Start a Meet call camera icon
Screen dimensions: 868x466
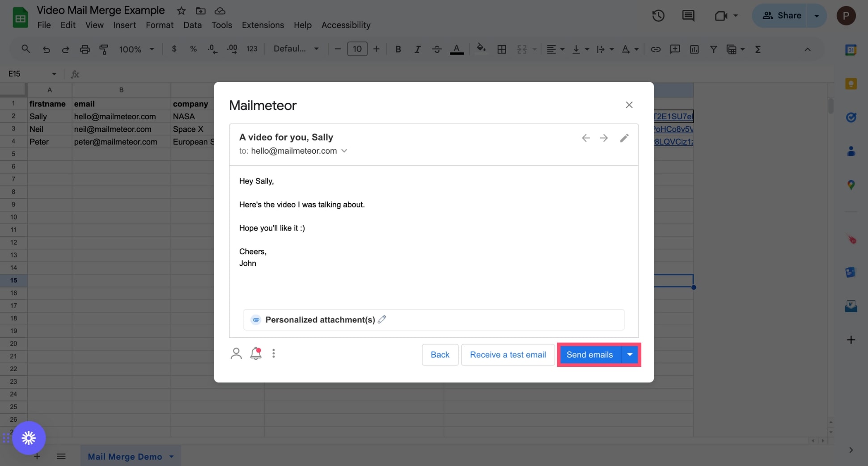[721, 16]
